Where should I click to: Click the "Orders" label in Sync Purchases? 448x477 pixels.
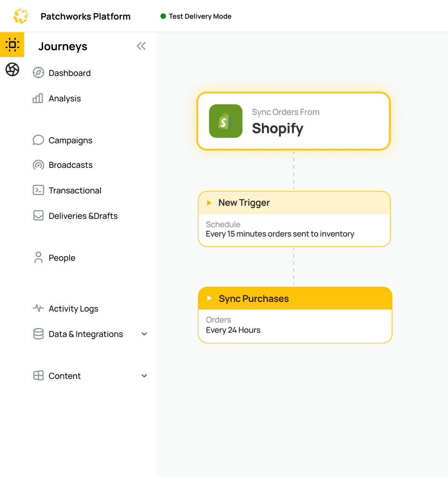[x=218, y=320]
